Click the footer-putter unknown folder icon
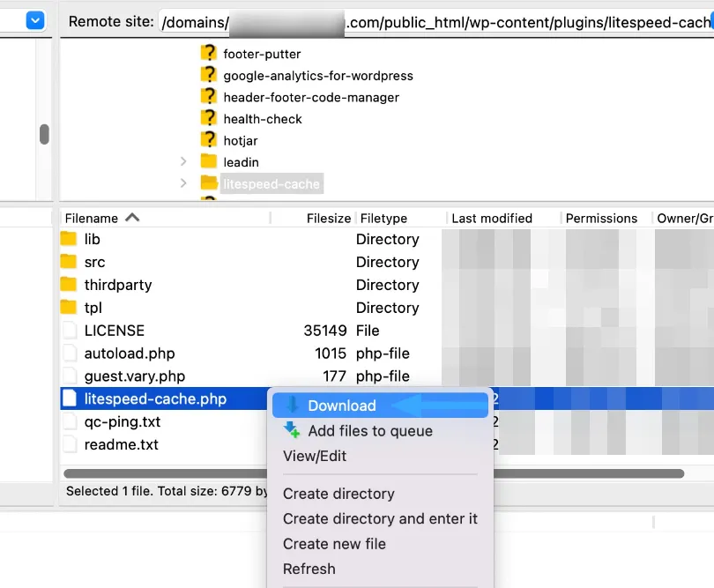This screenshot has width=714, height=588. 209,53
